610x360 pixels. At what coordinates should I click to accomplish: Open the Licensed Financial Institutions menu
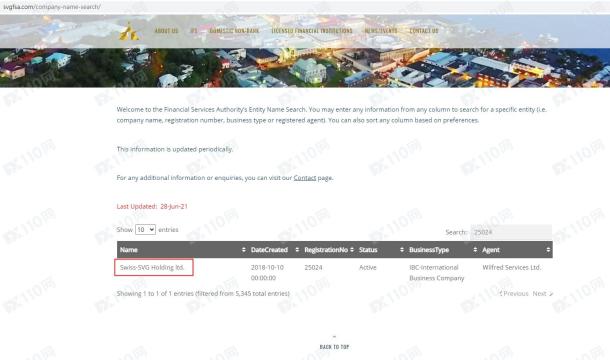click(x=312, y=31)
